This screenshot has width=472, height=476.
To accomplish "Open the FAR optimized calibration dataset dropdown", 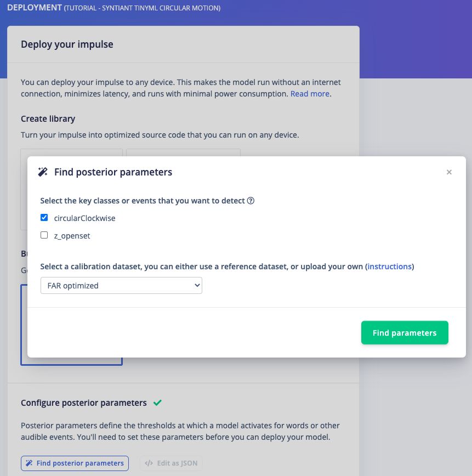I will [x=121, y=286].
